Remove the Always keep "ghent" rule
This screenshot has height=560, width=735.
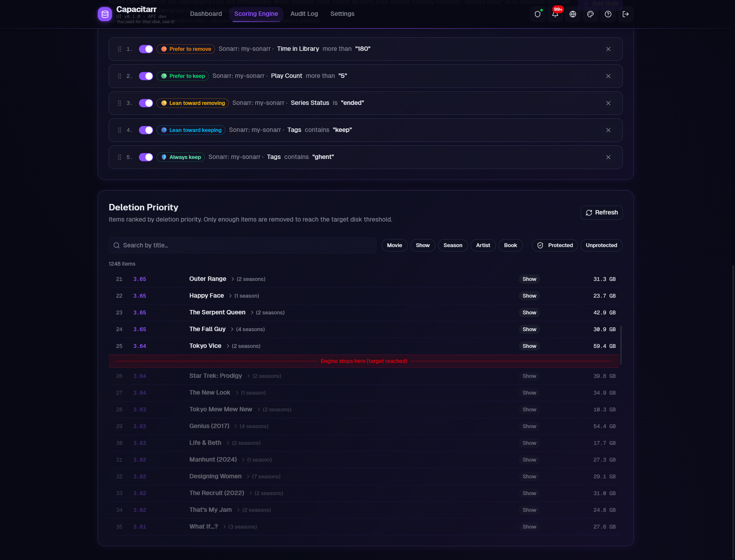click(x=608, y=157)
